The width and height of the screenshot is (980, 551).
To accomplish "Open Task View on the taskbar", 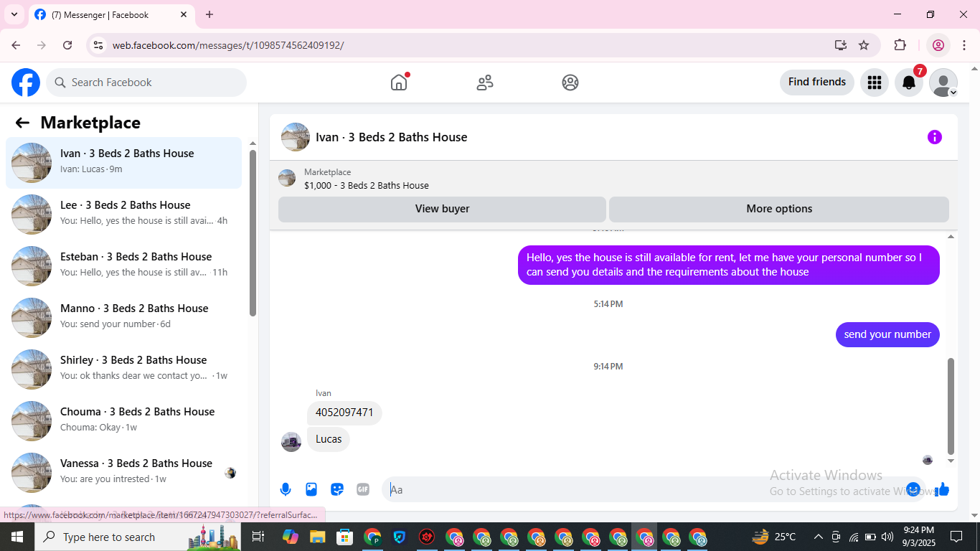I will point(258,537).
